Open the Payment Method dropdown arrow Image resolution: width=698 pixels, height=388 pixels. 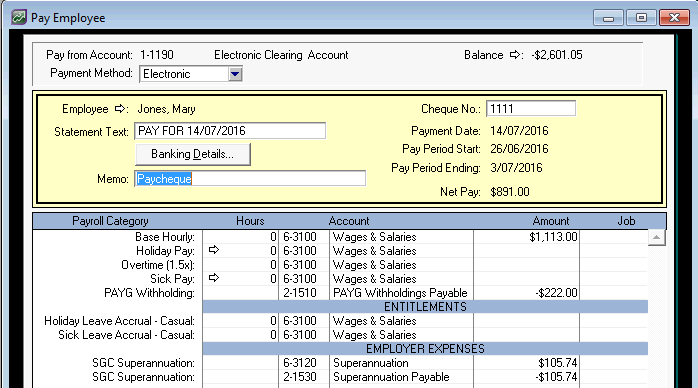(x=235, y=74)
